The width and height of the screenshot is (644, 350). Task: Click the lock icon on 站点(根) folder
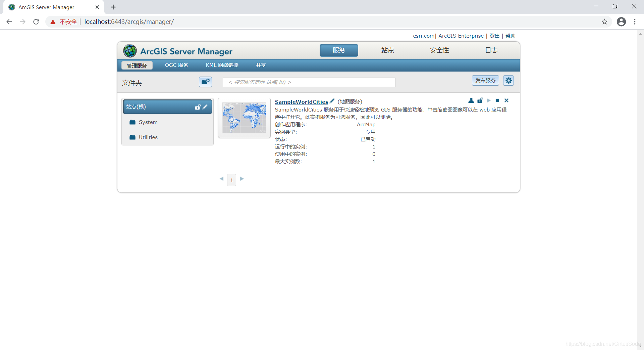click(x=198, y=107)
